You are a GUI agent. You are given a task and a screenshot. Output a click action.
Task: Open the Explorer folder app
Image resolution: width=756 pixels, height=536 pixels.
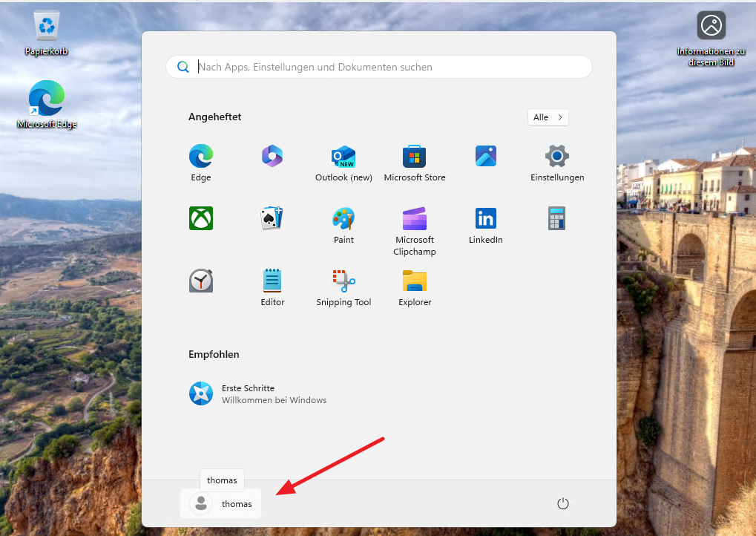pyautogui.click(x=414, y=287)
